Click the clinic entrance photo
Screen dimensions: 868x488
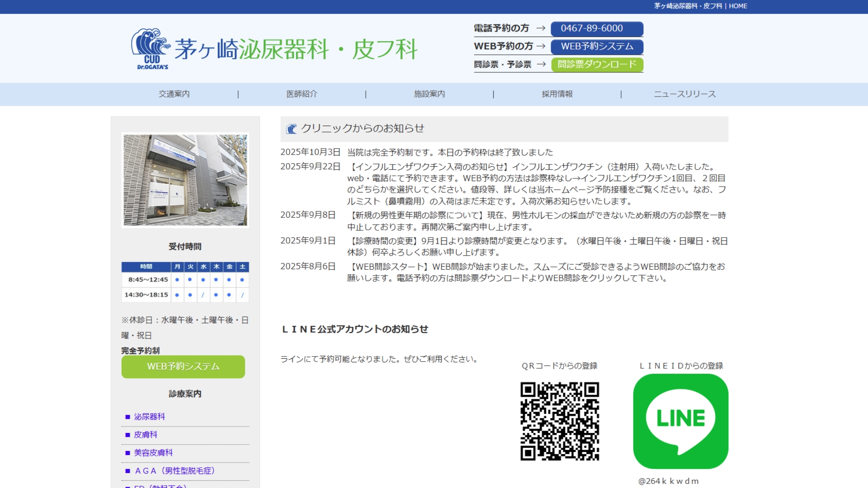(184, 179)
